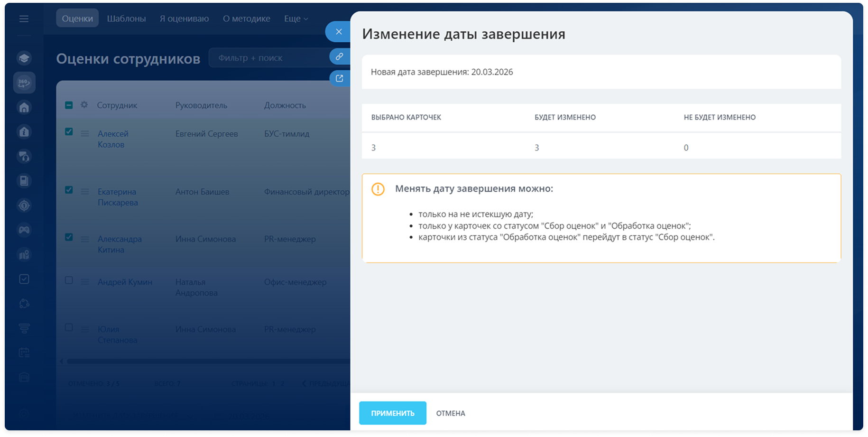
Task: Open the graduation cap sidebar icon
Action: pyautogui.click(x=24, y=58)
